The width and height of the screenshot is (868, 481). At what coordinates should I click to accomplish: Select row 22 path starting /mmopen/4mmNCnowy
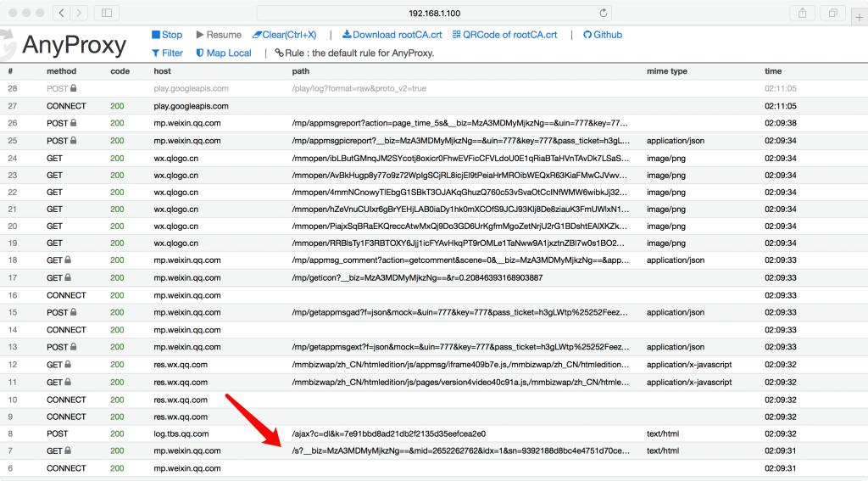[x=460, y=193]
